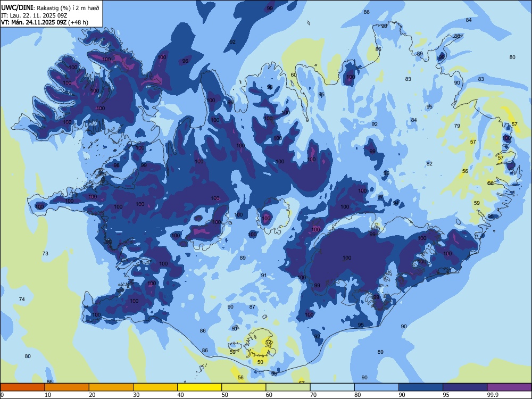Click the 90–95 dark blue legend swatch
This screenshot has height=399, width=532.
tap(421, 387)
